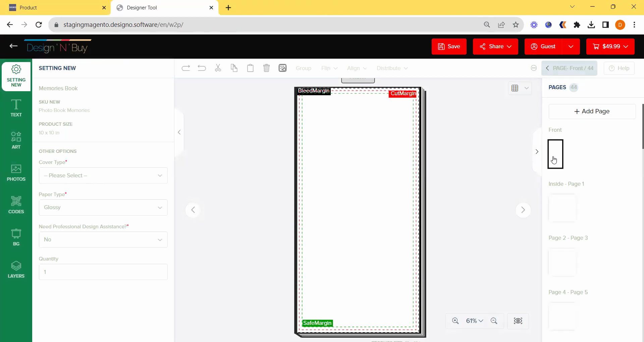Open the Layers panel in sidebar

pos(16,270)
